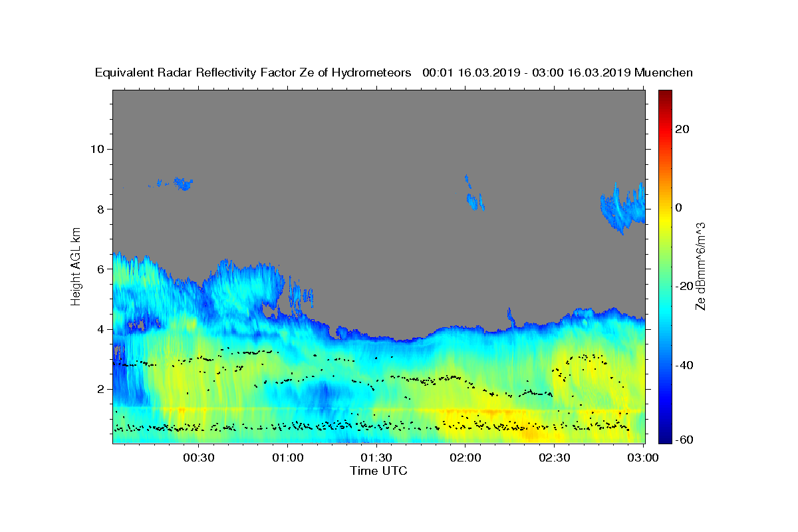Screen dimensions: 798x532
Task: Click the '02:00' time tick label
Action: coord(465,458)
